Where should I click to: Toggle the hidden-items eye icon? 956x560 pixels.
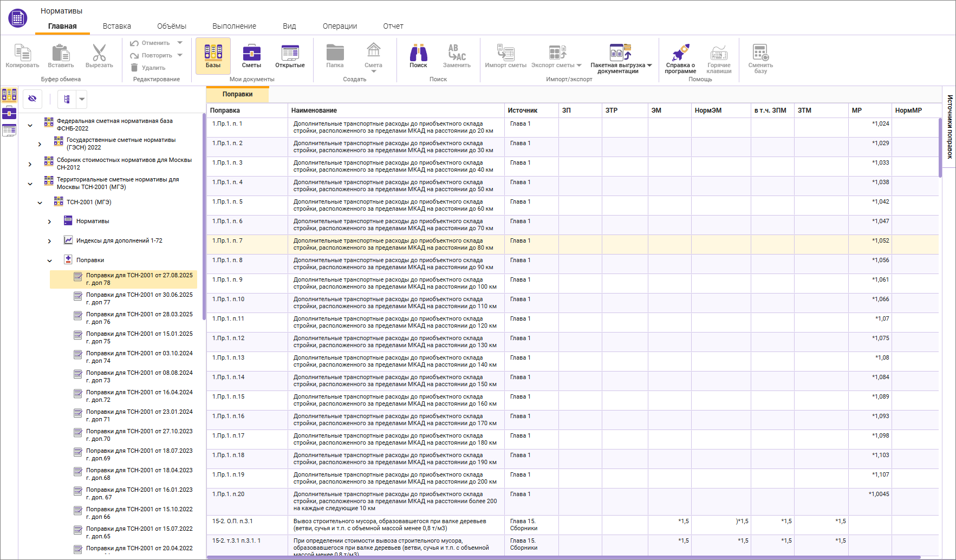(x=32, y=99)
